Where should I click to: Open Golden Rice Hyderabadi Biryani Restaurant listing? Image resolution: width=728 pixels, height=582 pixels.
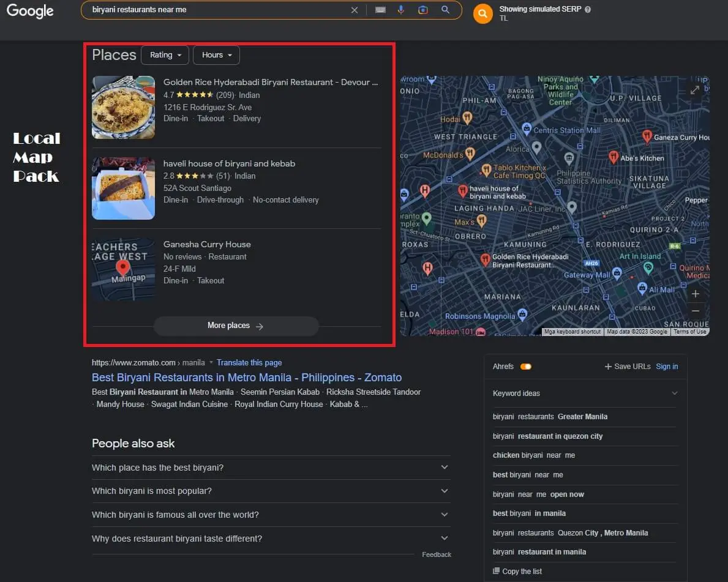click(270, 82)
